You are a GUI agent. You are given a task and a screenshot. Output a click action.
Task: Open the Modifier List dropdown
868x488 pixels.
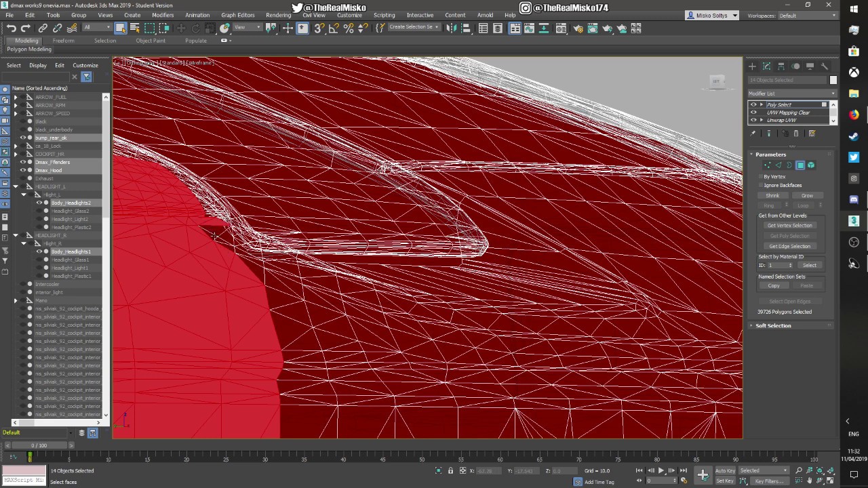(x=792, y=94)
